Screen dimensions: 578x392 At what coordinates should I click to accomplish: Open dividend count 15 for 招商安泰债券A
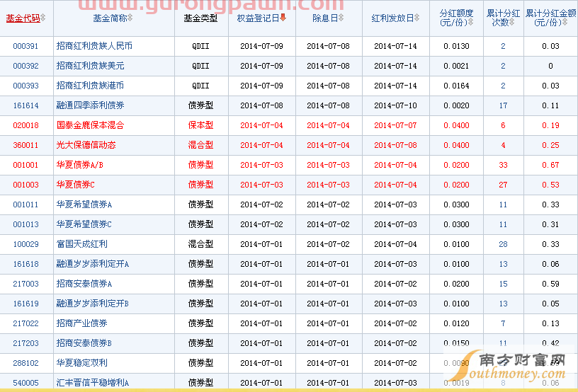pyautogui.click(x=503, y=285)
